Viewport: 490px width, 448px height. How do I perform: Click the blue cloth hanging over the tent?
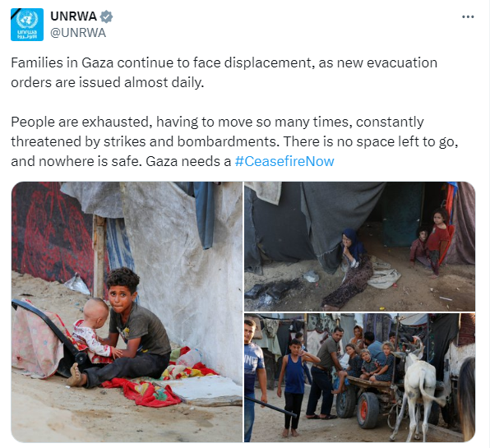pos(205,214)
